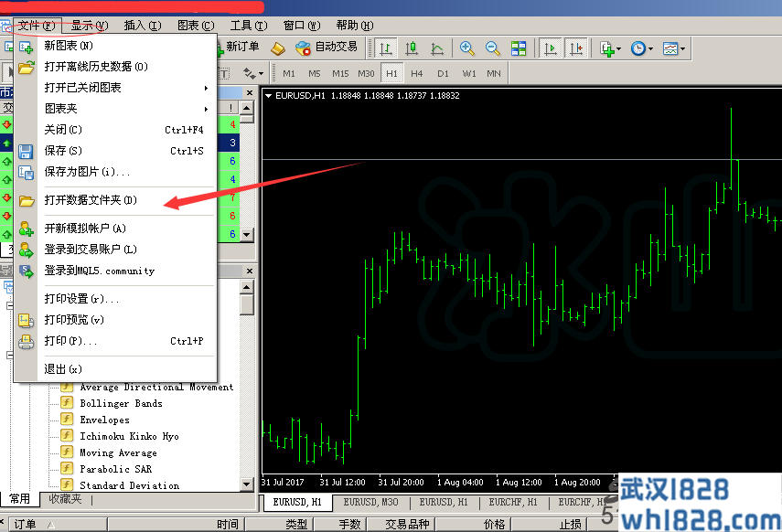Viewport: 782px width, 532px height.
Task: Select the line chart mode icon
Action: tap(437, 48)
